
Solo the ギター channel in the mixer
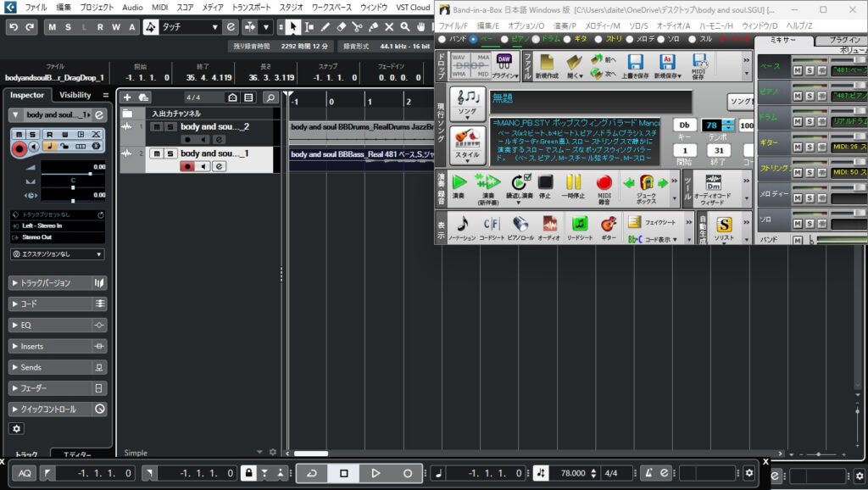tap(810, 147)
